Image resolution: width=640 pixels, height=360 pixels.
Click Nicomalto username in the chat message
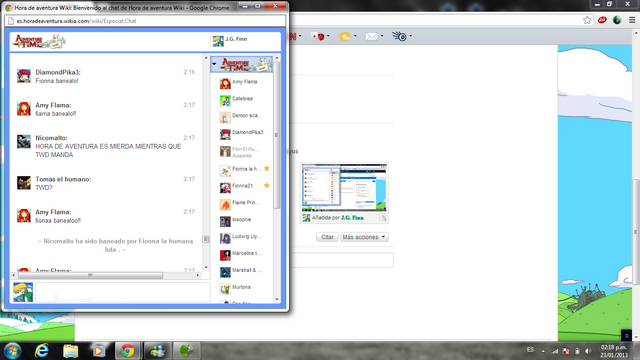(x=51, y=138)
